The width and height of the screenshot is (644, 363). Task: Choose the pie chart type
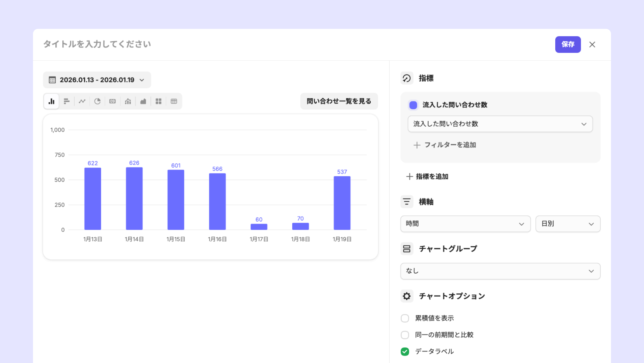(x=97, y=101)
